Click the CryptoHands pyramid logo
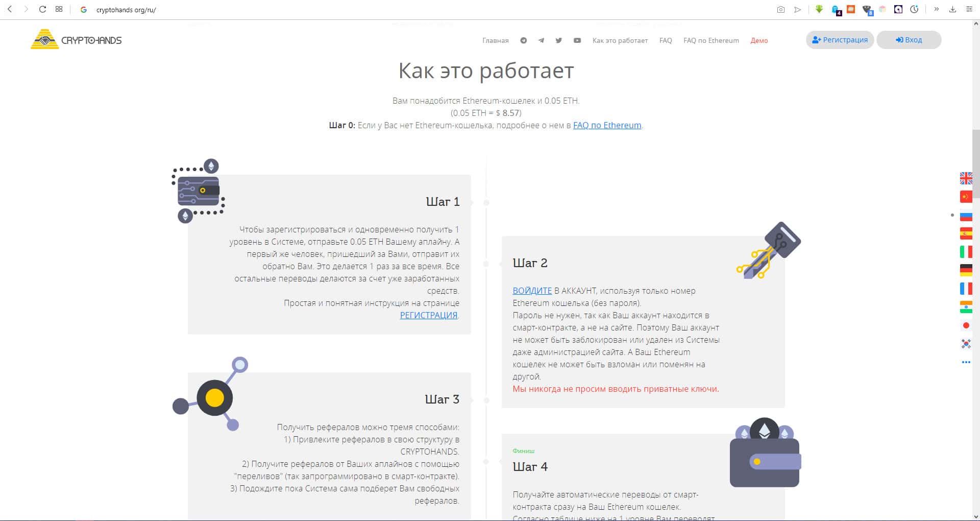 tap(76, 39)
